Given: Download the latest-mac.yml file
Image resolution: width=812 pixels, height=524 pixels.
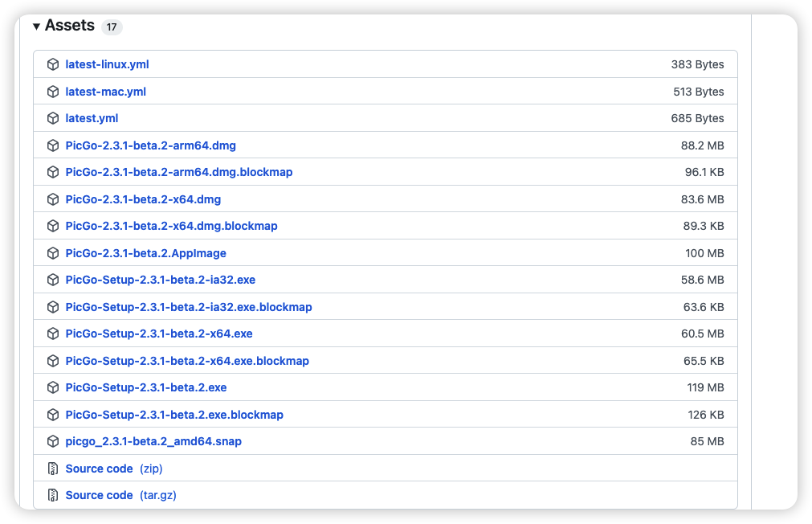Looking at the screenshot, I should (x=106, y=92).
